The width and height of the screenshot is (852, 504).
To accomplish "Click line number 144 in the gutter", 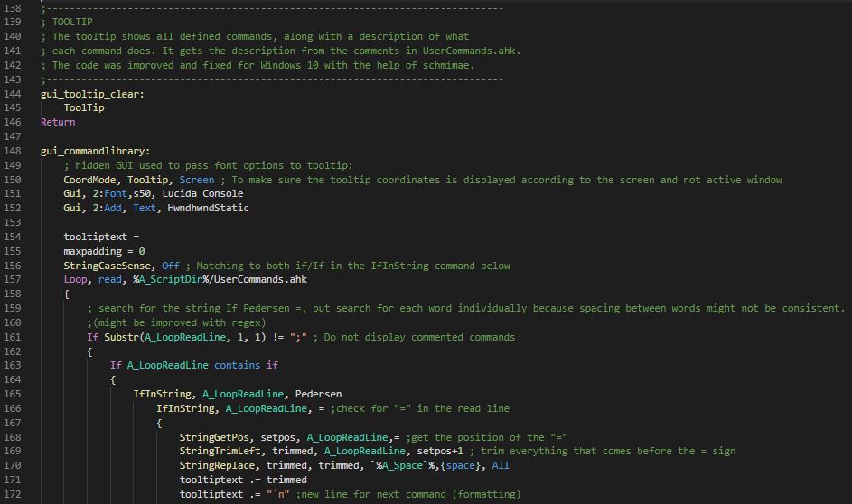I will click(13, 93).
